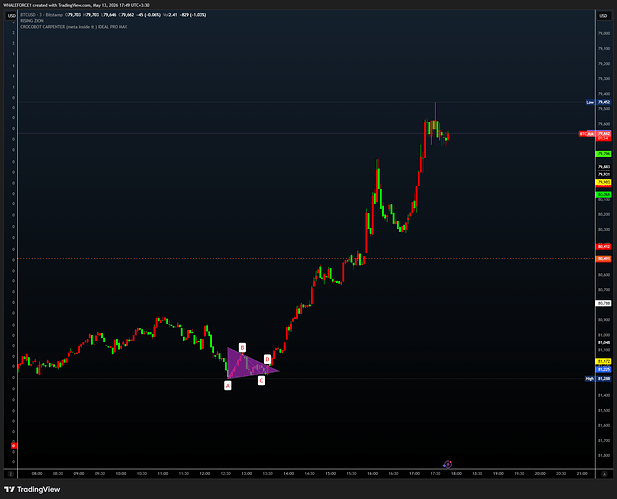This screenshot has width=617, height=499.
Task: Click the red 80,412 price label
Action: click(x=604, y=247)
